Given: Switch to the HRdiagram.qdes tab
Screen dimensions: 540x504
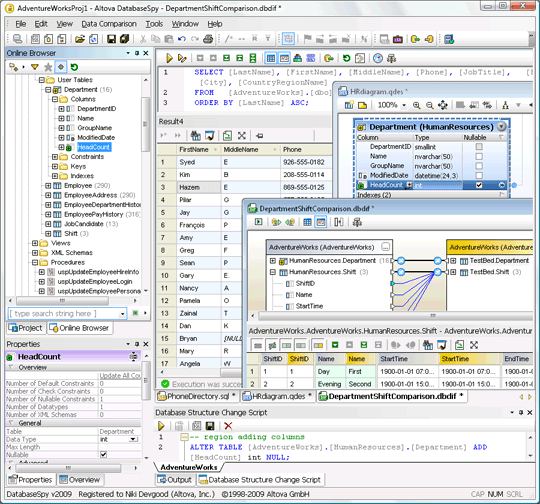Looking at the screenshot, I should click(277, 396).
